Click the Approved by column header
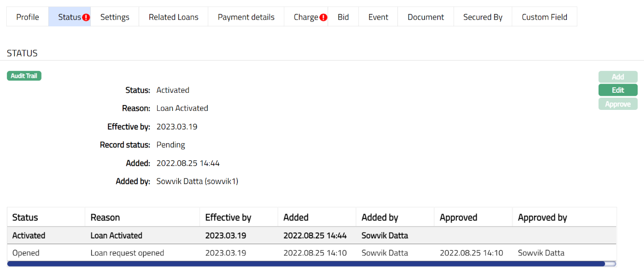 (542, 217)
